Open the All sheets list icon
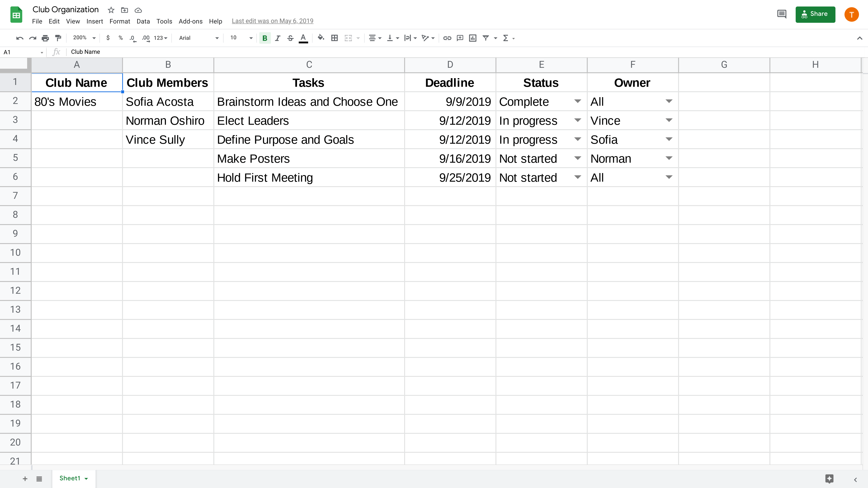Viewport: 868px width, 488px height. (39, 479)
